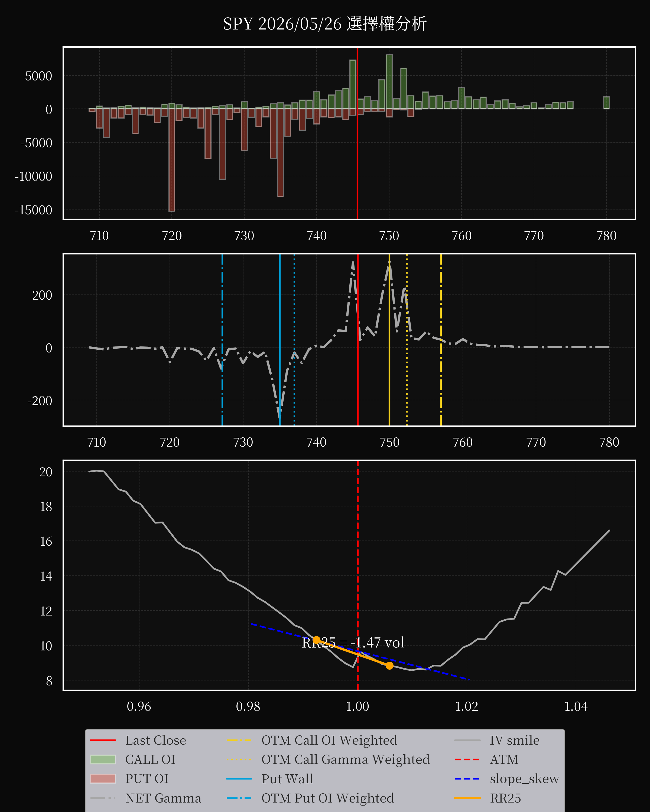Click the solid blue Put Wall line in gamma chart
The height and width of the screenshot is (812, 650).
click(x=279, y=340)
